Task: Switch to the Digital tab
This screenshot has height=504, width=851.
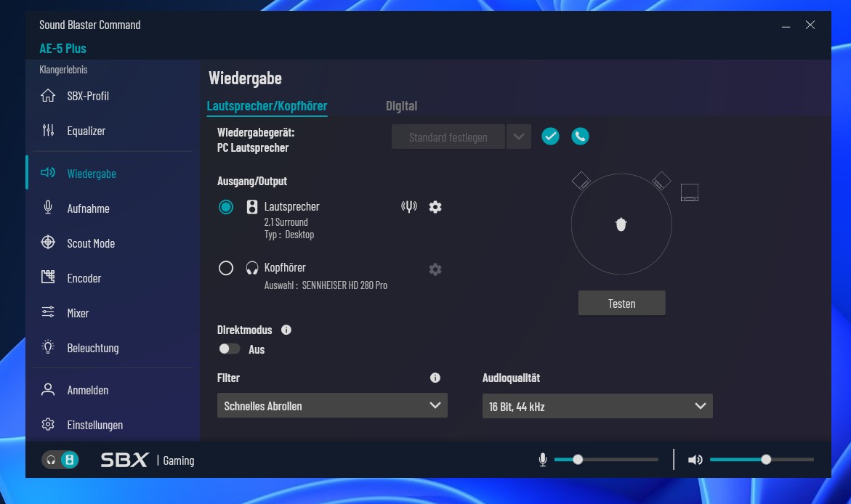Action: [402, 106]
